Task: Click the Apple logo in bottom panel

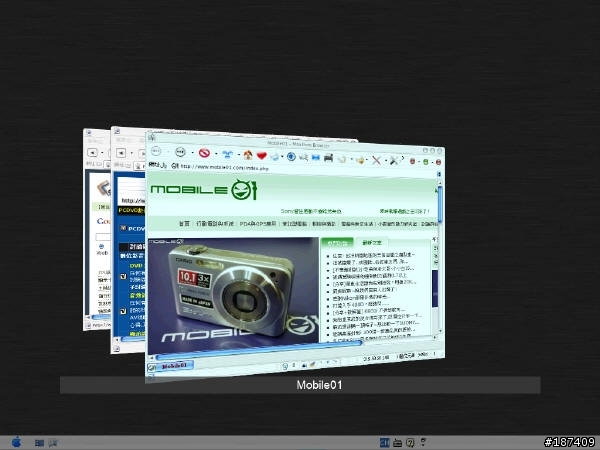Action: click(16, 442)
